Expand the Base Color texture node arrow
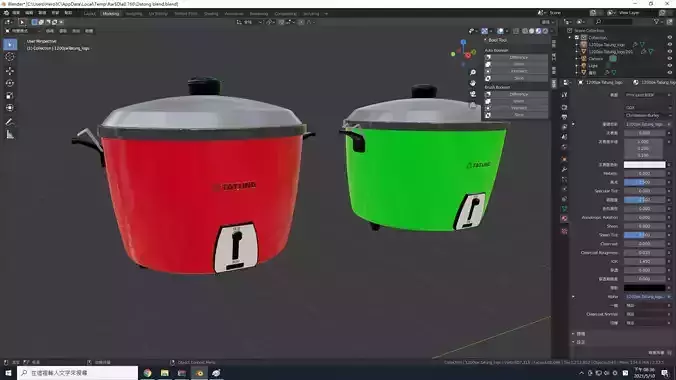The height and width of the screenshot is (380, 676). pyautogui.click(x=573, y=124)
